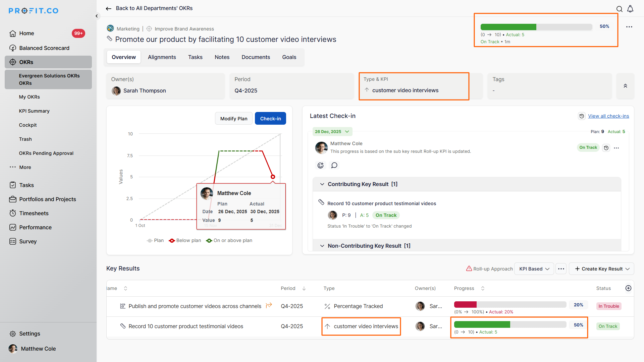The height and width of the screenshot is (362, 644).
Task: Click the emoji reaction icon under check-in
Action: [x=321, y=165]
